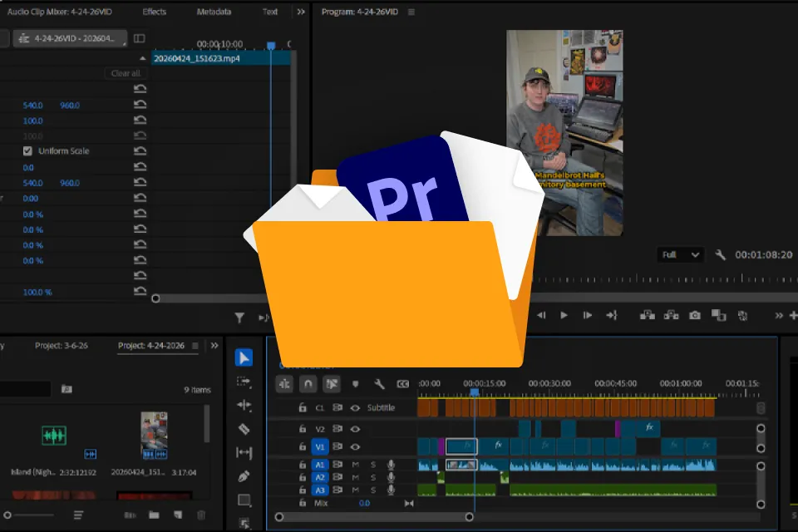The width and height of the screenshot is (798, 532).
Task: Switch to Project: 3-6-26 tab
Action: (x=61, y=346)
